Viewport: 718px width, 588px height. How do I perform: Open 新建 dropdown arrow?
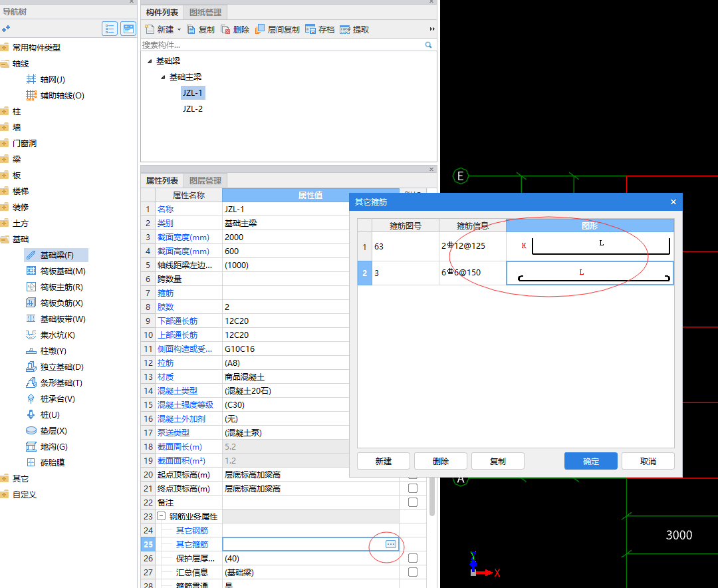179,29
